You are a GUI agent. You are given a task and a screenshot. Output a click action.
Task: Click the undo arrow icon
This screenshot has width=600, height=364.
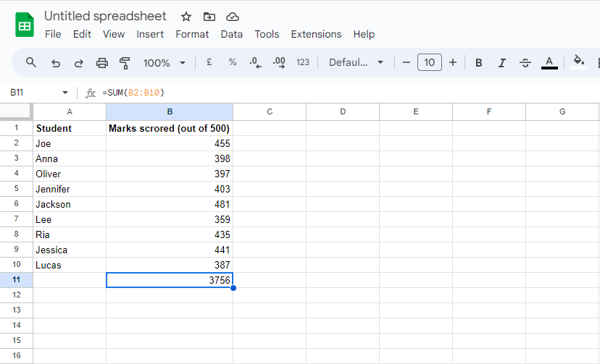tap(55, 63)
